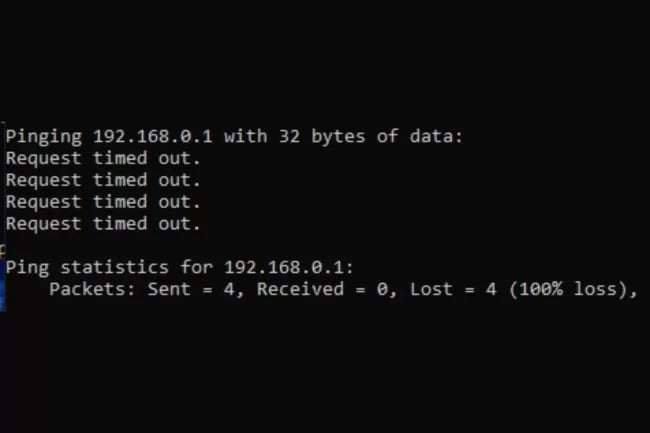
Task: Click the word "Pinging" in the output
Action: point(44,137)
